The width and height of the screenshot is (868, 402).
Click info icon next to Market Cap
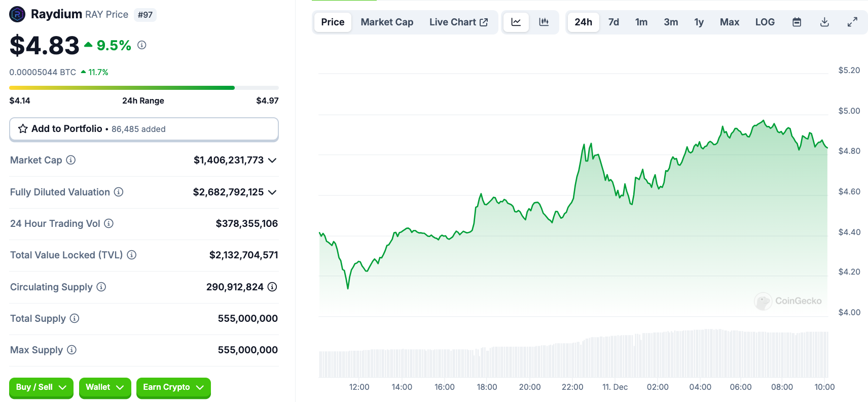click(x=71, y=160)
